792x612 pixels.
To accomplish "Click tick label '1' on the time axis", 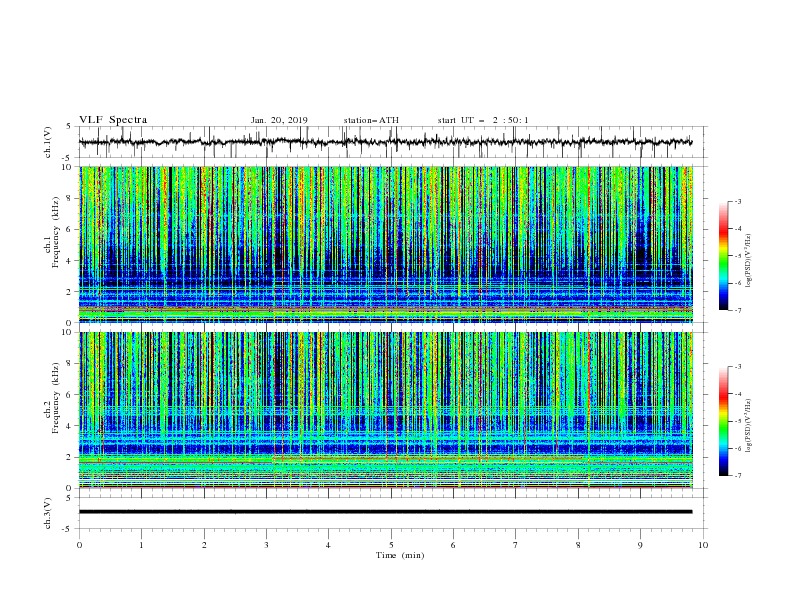I will [141, 545].
